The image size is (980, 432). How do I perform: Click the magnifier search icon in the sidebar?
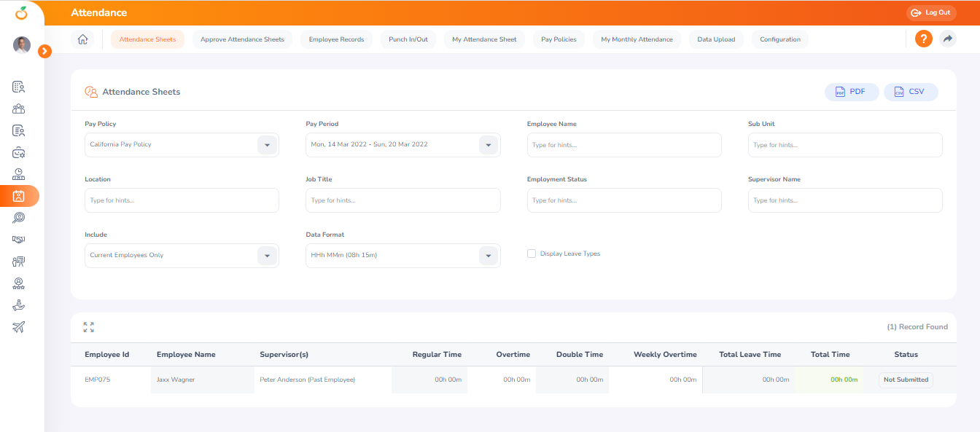click(17, 217)
